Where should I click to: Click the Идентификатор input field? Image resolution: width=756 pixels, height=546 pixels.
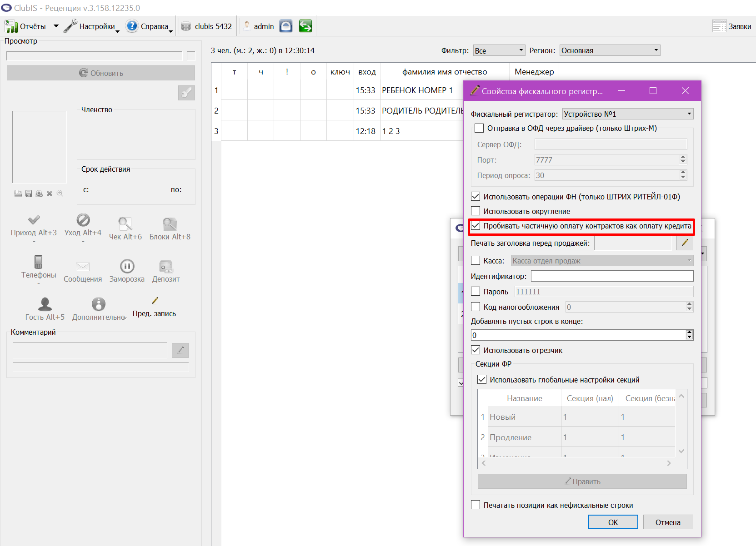(612, 276)
